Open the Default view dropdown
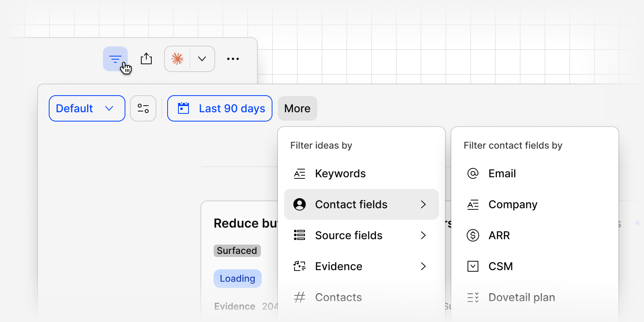644x322 pixels. point(87,108)
